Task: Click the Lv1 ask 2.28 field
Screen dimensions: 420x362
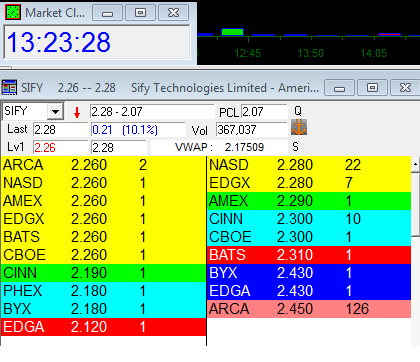Action: pyautogui.click(x=119, y=148)
